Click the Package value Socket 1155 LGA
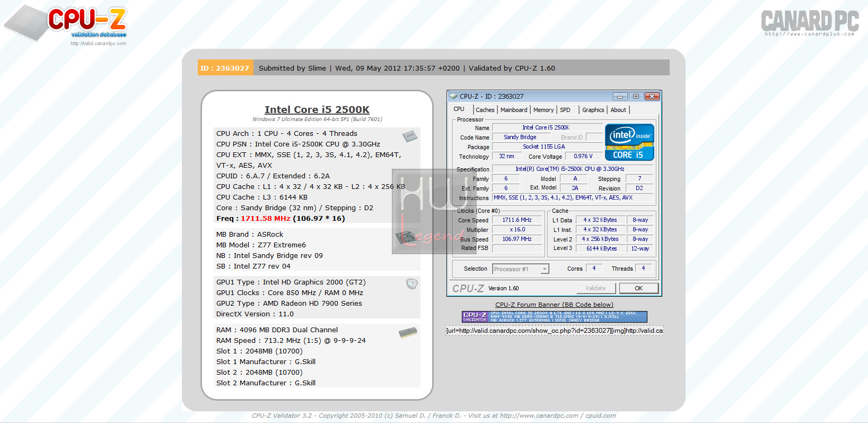Viewport: 868px width, 423px height. (x=547, y=146)
